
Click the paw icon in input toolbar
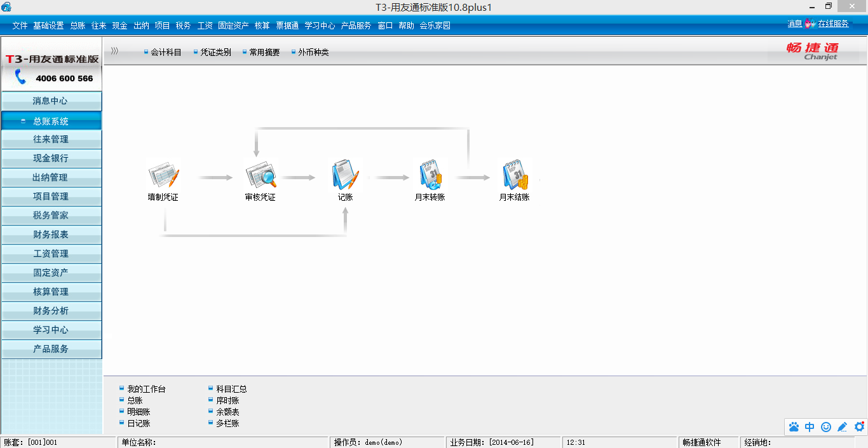coord(794,427)
